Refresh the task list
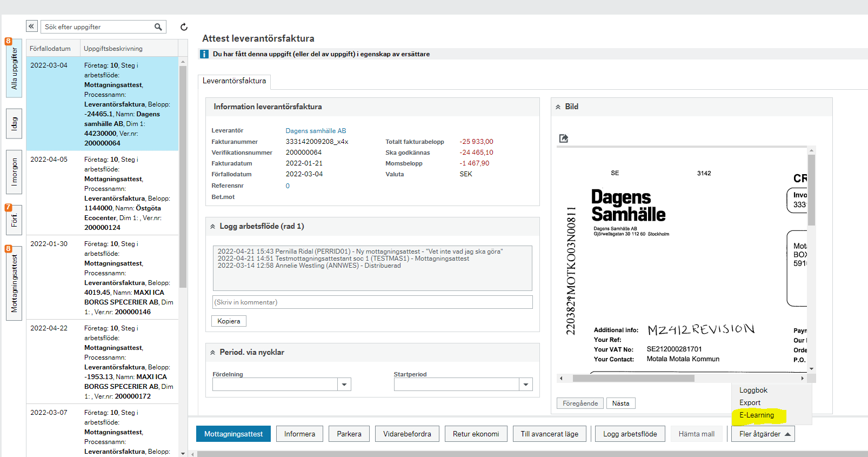868x457 pixels. point(184,27)
